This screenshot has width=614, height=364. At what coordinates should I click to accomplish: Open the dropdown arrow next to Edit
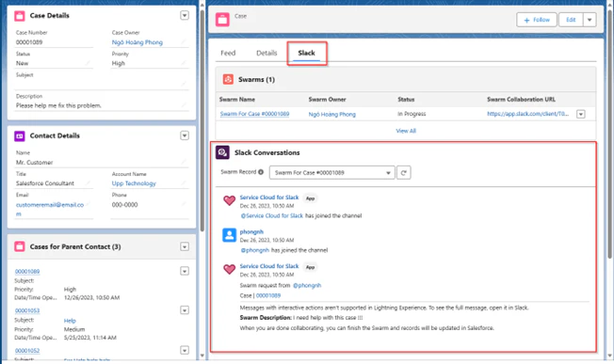[x=590, y=20]
